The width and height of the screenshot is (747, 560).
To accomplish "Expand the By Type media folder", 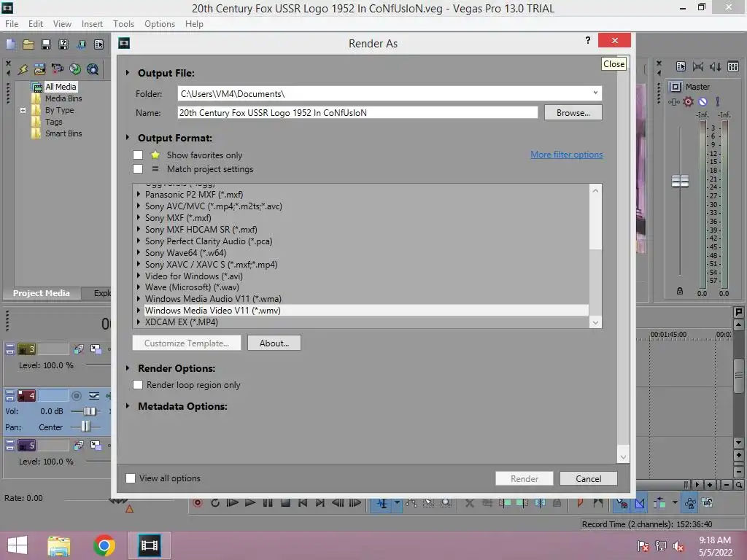I will point(23,110).
